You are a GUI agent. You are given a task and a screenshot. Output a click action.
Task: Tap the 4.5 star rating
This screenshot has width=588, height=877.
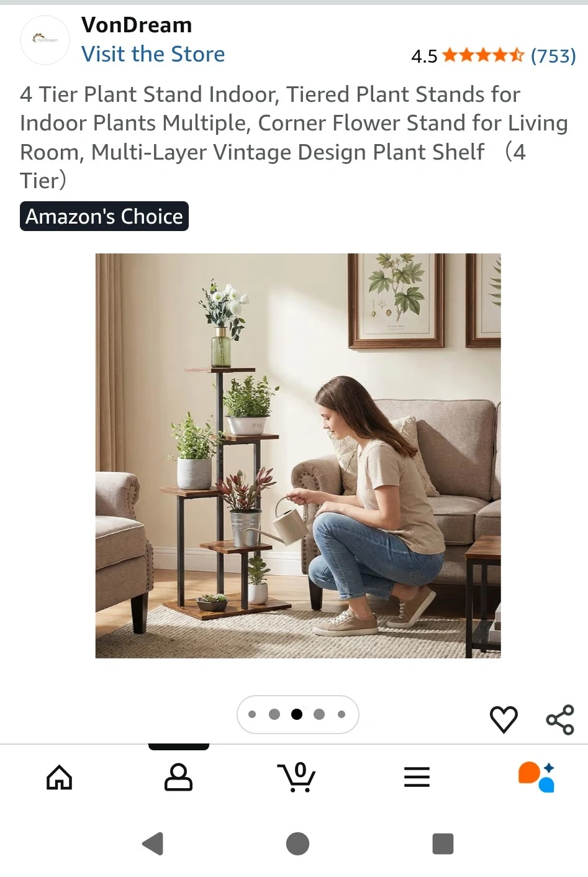468,56
